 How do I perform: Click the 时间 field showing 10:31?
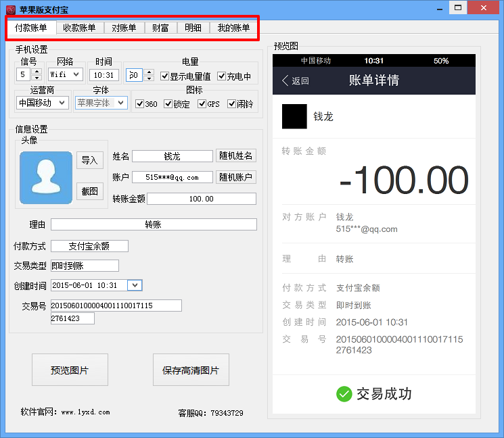pyautogui.click(x=104, y=75)
